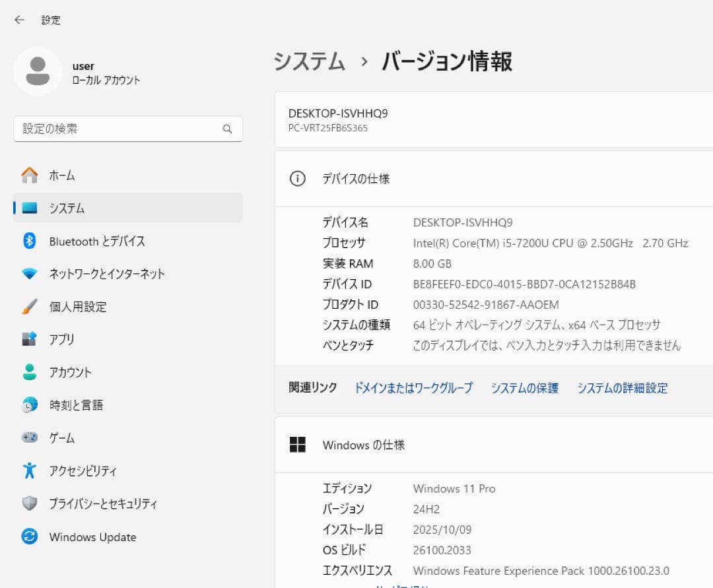Click the back arrow icon

tap(19, 20)
